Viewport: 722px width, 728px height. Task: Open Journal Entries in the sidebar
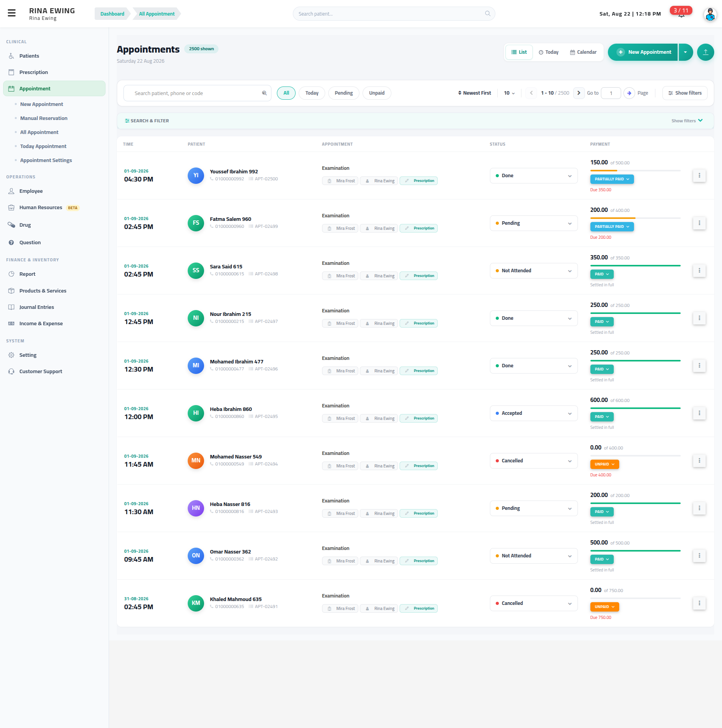(54, 307)
